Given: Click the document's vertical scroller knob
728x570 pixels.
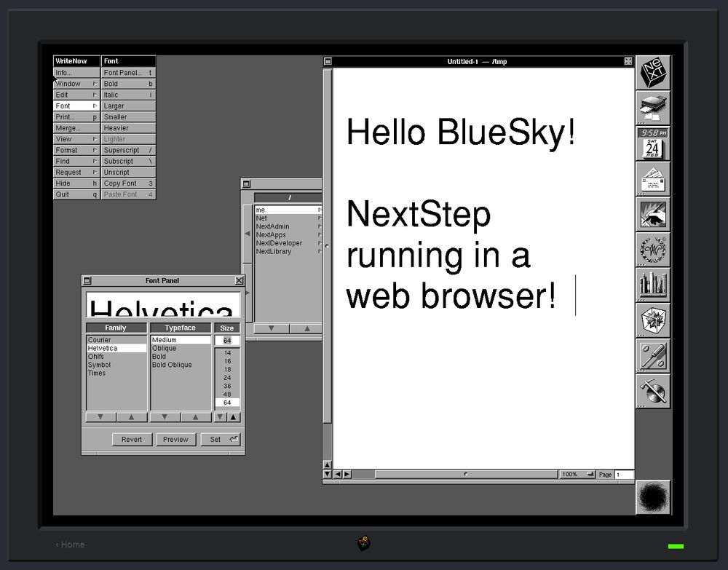Looking at the screenshot, I should point(328,246).
